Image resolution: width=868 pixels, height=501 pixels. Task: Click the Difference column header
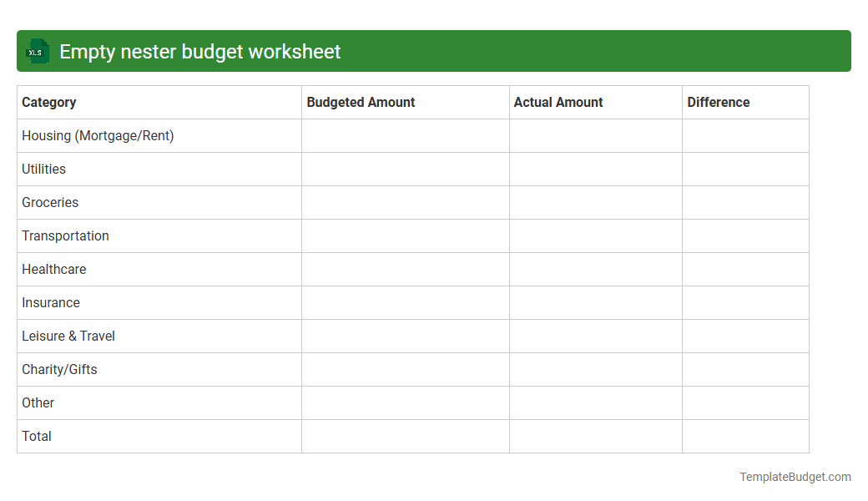point(719,102)
